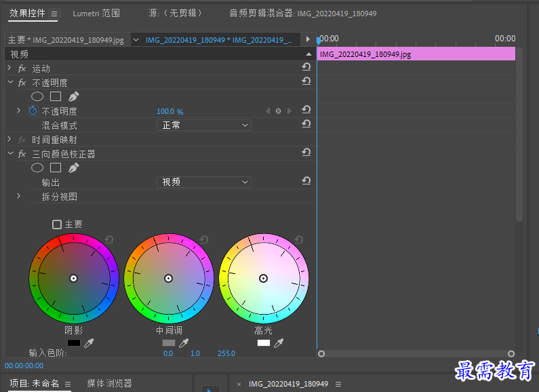The height and width of the screenshot is (392, 539).
Task: Create rectangle mask under 三向颜色校正器
Action: [56, 168]
